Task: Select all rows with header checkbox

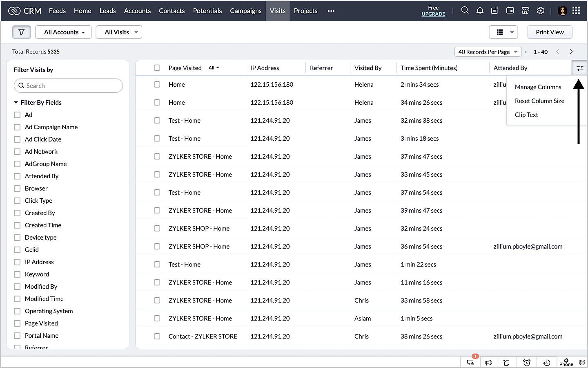Action: pos(157,68)
